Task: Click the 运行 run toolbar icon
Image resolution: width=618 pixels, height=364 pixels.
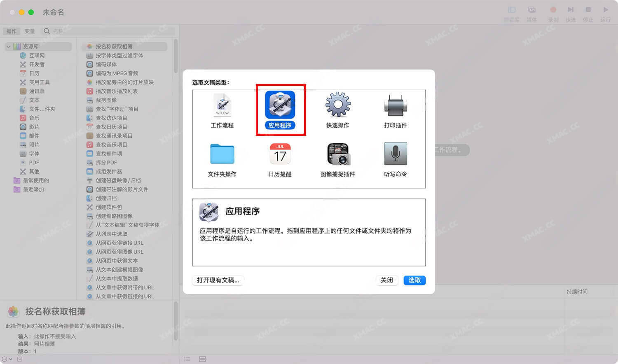Action: pyautogui.click(x=606, y=10)
